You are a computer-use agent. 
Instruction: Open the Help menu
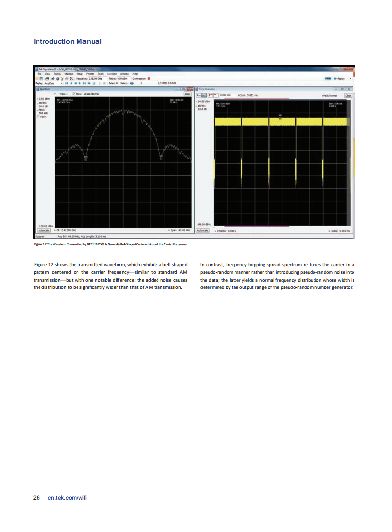(x=135, y=74)
